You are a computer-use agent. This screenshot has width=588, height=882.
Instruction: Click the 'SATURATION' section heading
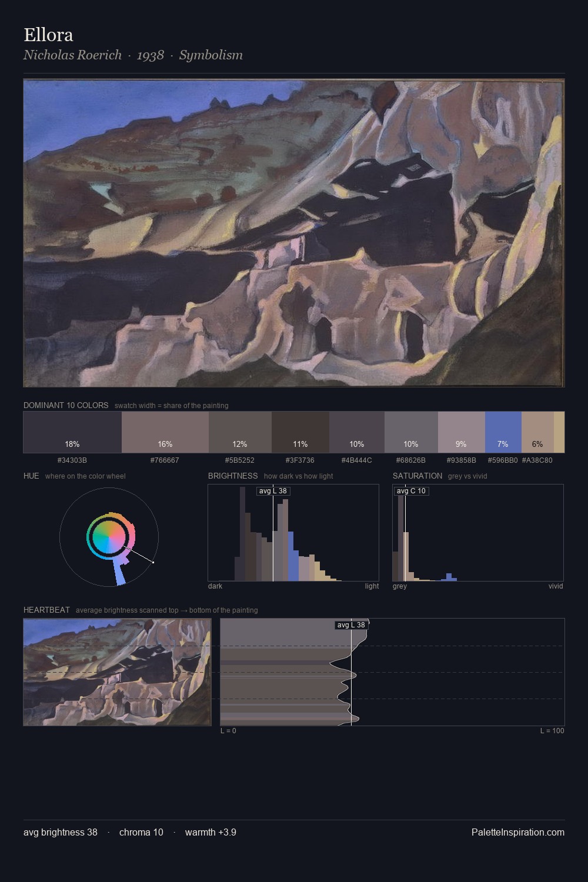pos(417,476)
